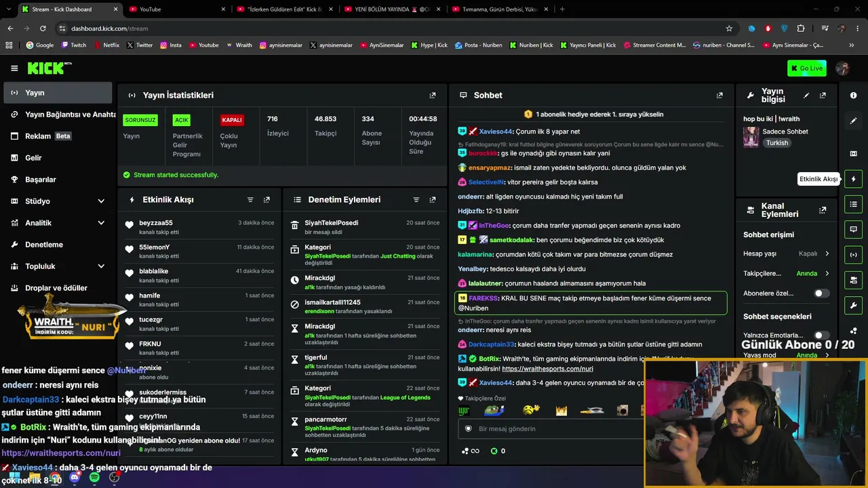Open Denetleme in the sidebar
This screenshot has width=868, height=488.
click(x=58, y=245)
